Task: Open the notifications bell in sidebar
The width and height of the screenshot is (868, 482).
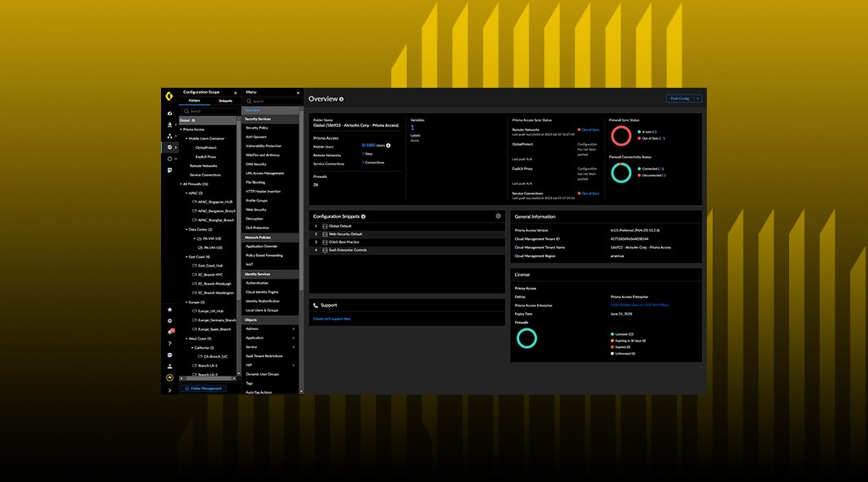Action: [170, 332]
